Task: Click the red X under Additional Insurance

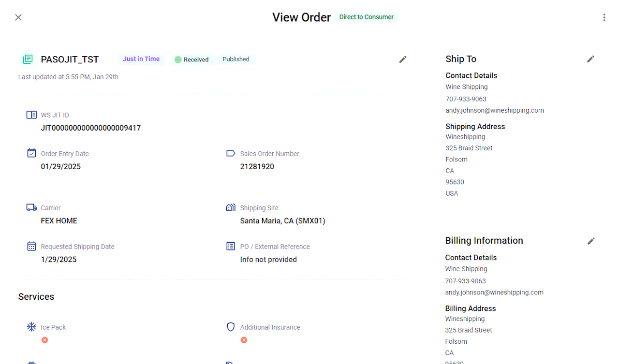Action: (x=244, y=340)
